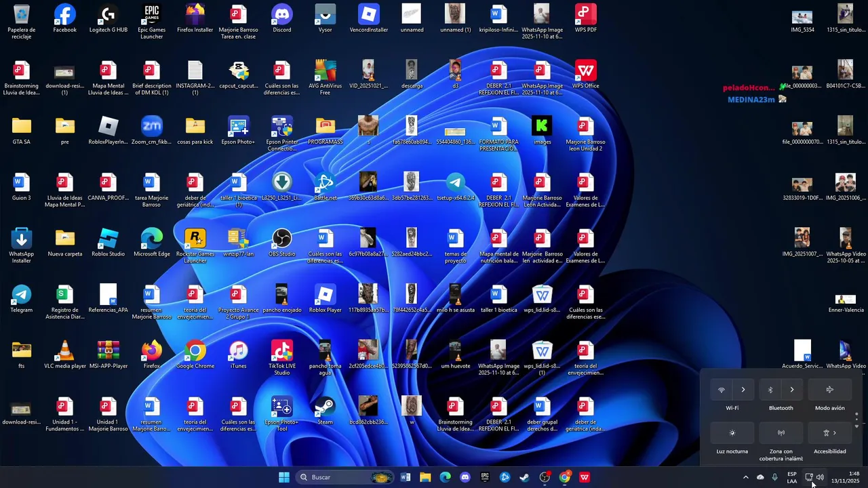Open the Accesibilidad options tile
Screen dimensions: 868x488
(x=829, y=432)
